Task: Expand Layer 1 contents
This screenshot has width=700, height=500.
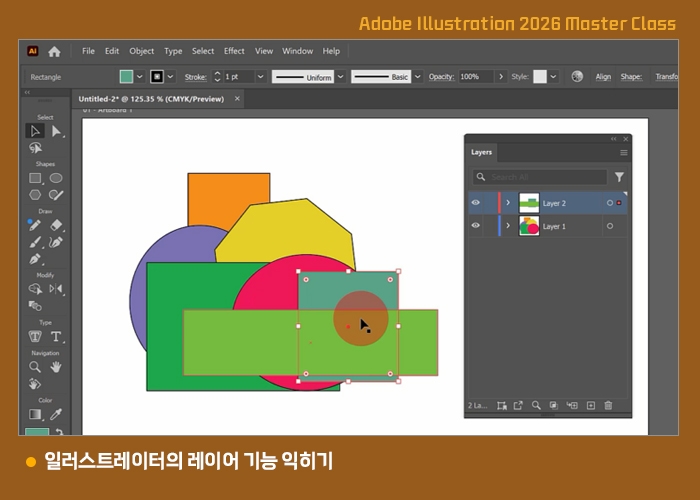Action: (508, 226)
